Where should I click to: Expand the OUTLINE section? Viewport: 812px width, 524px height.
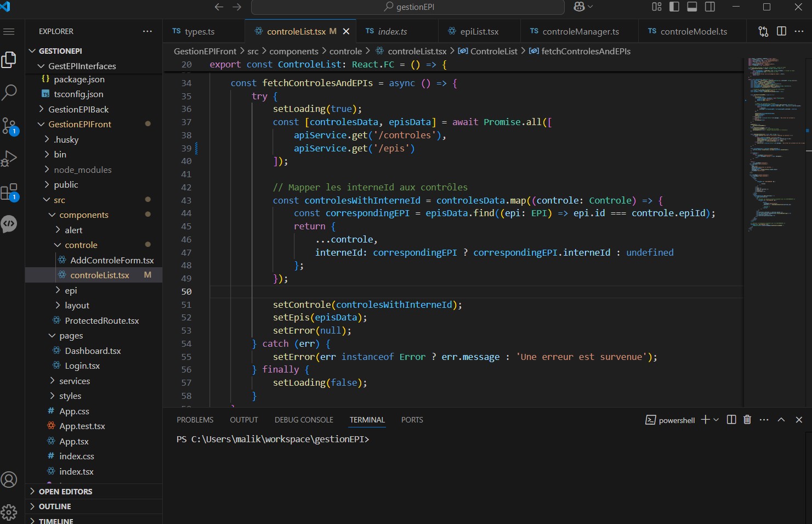[94, 506]
